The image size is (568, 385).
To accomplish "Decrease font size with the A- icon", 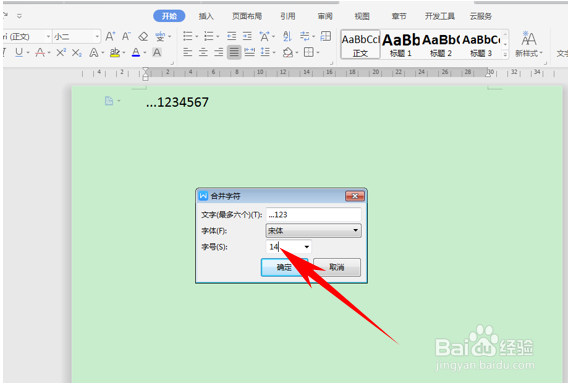I will coord(126,36).
